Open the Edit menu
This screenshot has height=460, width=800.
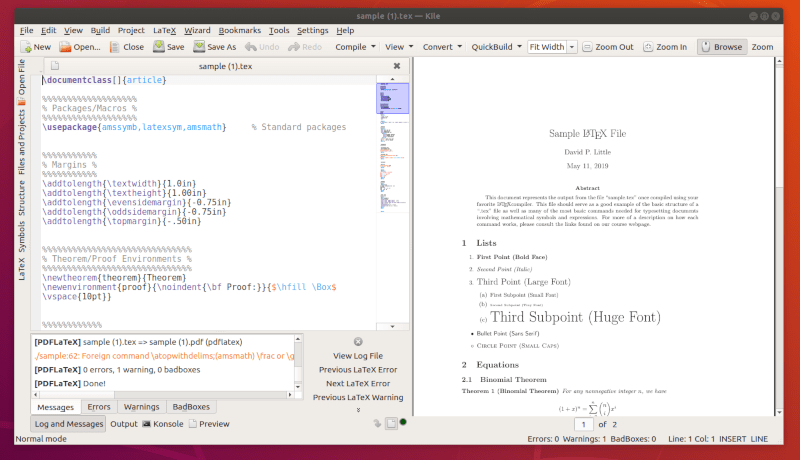point(48,31)
